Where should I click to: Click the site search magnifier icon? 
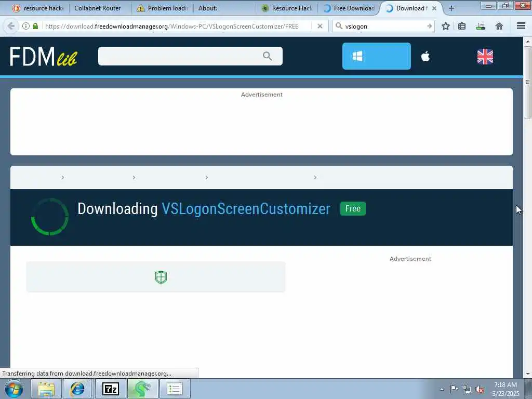pyautogui.click(x=268, y=56)
